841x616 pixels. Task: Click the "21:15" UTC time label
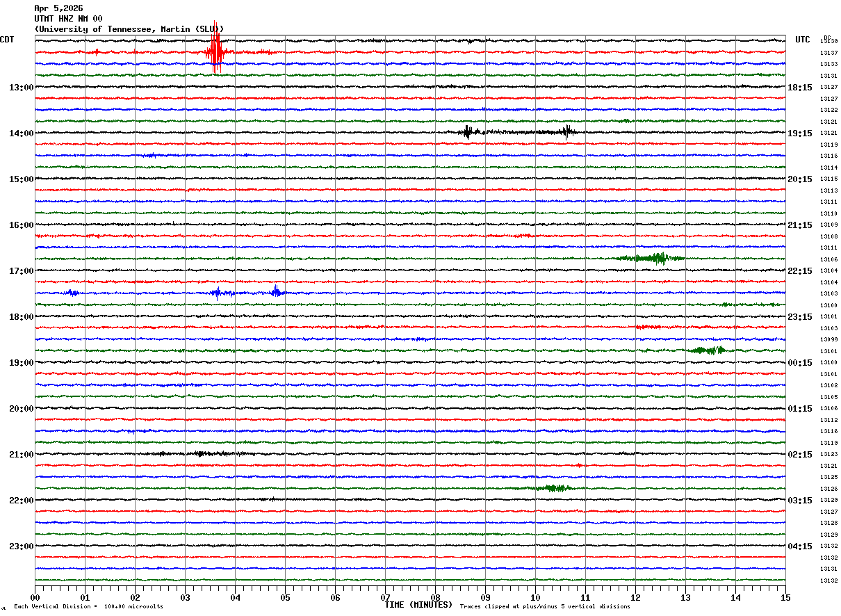point(800,225)
